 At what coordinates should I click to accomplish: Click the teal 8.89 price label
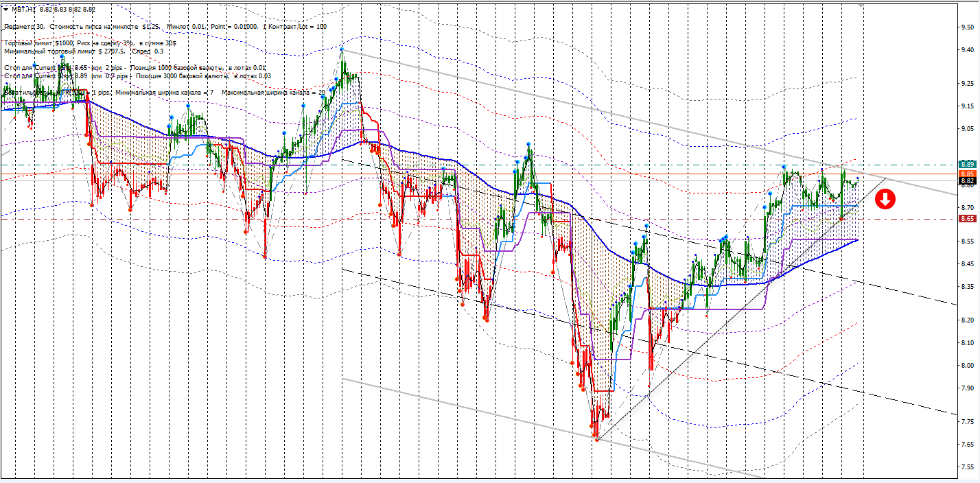(x=968, y=164)
